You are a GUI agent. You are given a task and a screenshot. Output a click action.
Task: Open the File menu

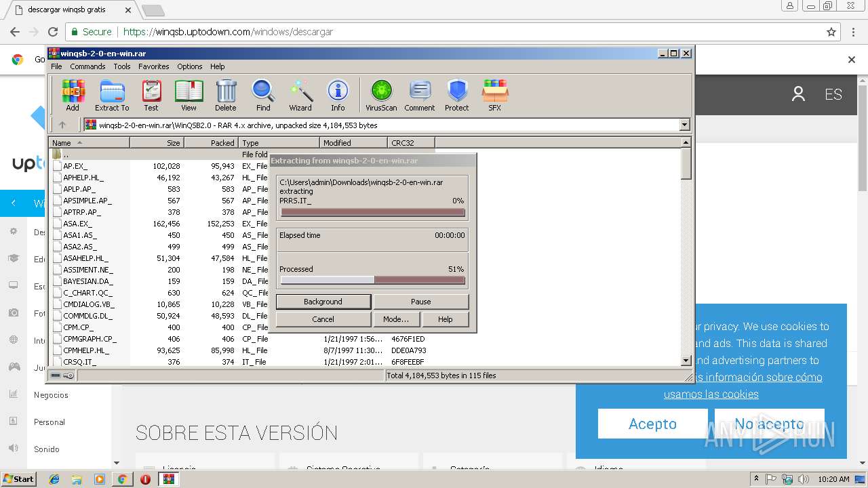click(56, 66)
